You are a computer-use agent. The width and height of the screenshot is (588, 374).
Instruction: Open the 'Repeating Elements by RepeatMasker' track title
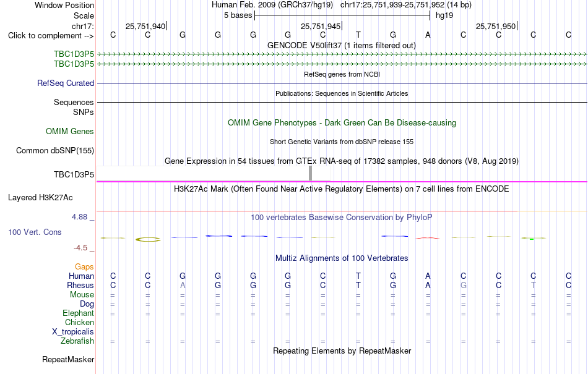[x=342, y=351]
